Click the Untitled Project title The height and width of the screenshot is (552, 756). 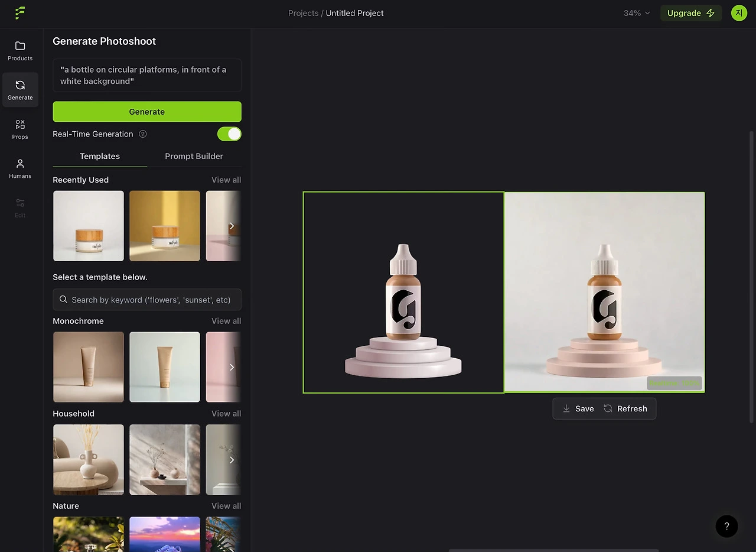(355, 13)
